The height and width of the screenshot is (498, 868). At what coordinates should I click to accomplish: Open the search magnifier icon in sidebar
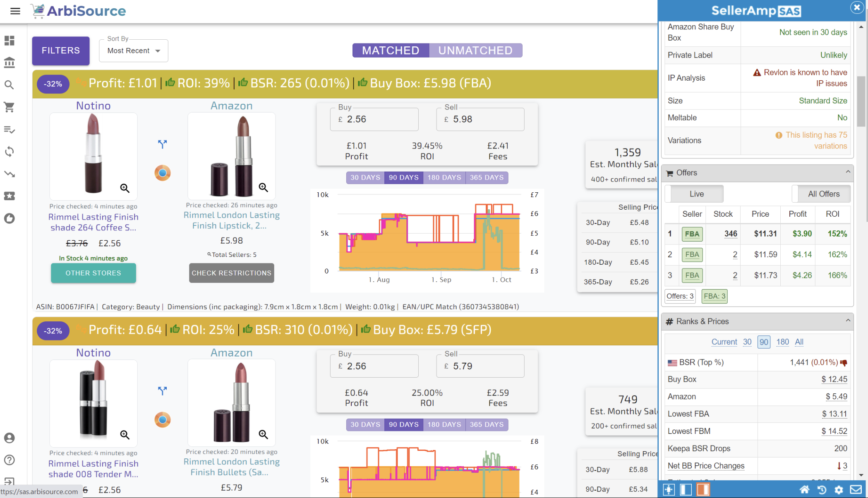(10, 85)
